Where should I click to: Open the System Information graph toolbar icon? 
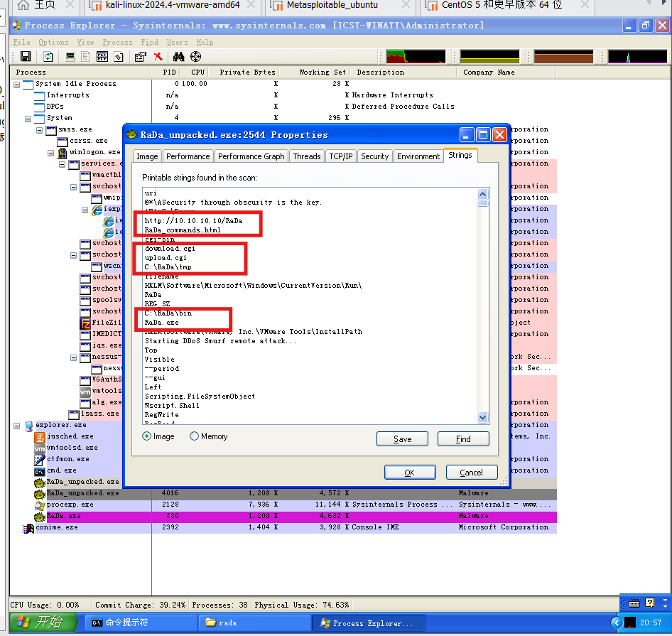(70, 57)
